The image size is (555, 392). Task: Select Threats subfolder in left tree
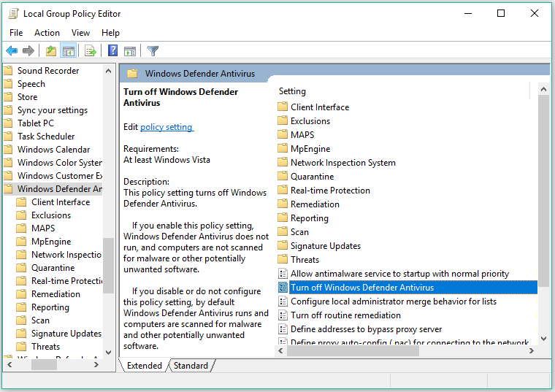tap(45, 346)
